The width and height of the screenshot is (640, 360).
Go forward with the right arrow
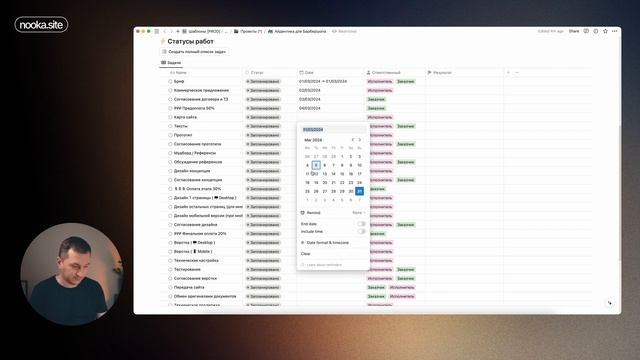[x=171, y=31]
